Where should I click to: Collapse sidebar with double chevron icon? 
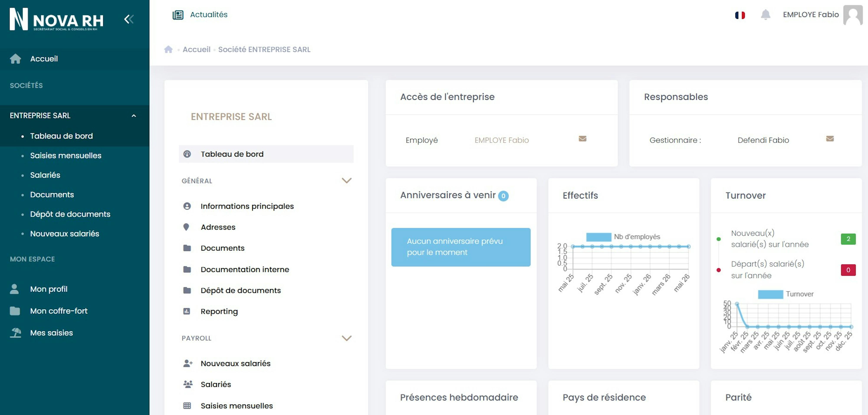[129, 19]
